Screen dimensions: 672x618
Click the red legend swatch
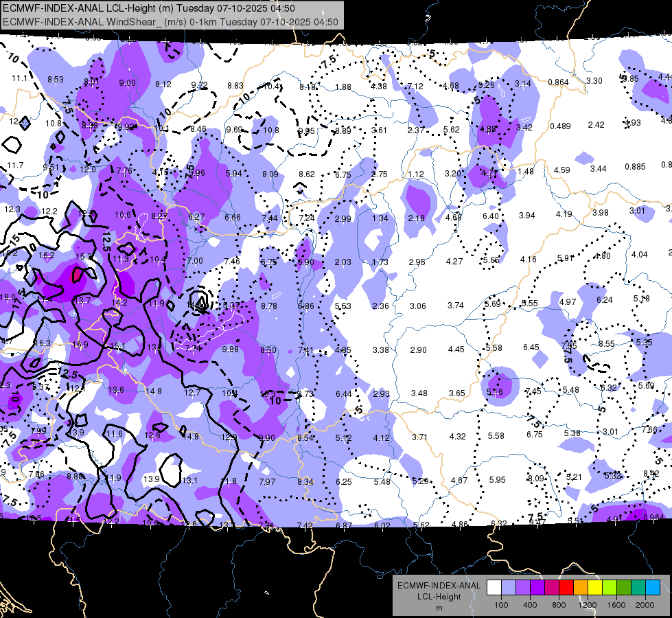(566, 588)
